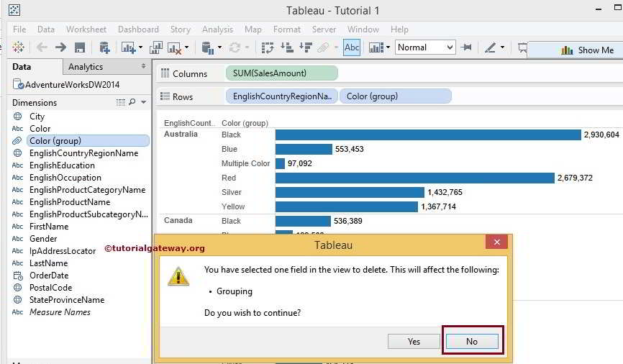Image resolution: width=623 pixels, height=364 pixels.
Task: Click the Fix Axes pin icon
Action: pos(466,47)
